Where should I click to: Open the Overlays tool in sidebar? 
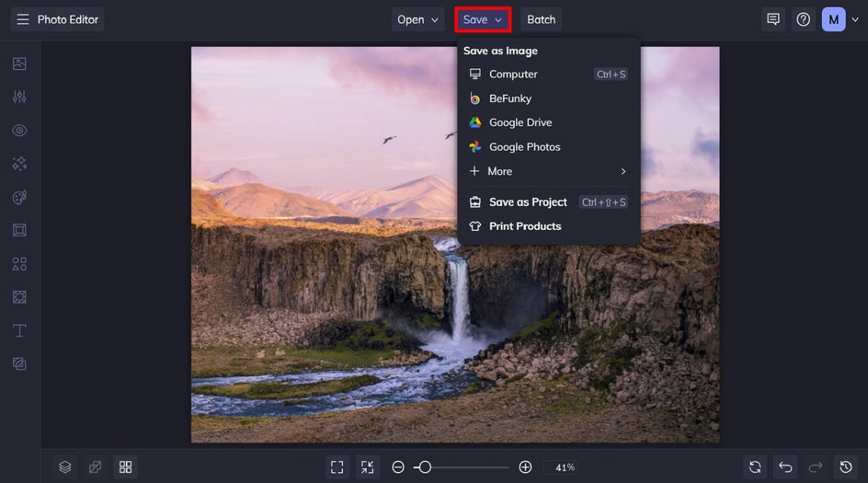click(x=19, y=297)
